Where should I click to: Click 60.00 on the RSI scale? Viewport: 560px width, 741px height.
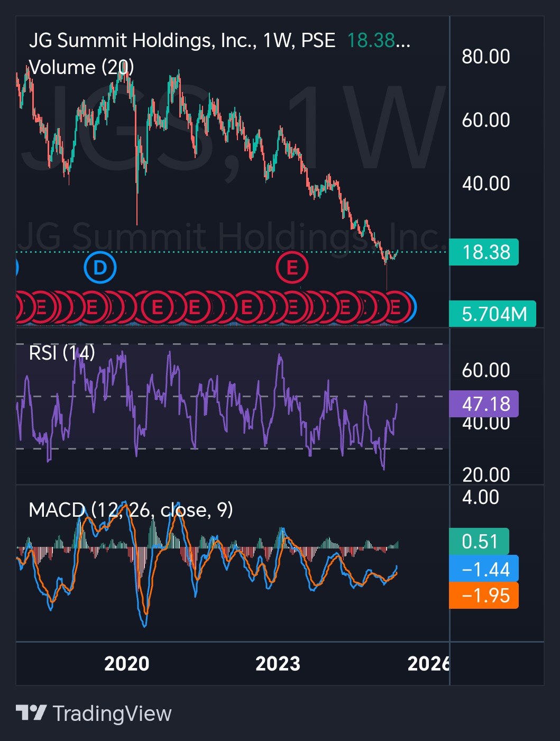pyautogui.click(x=486, y=370)
